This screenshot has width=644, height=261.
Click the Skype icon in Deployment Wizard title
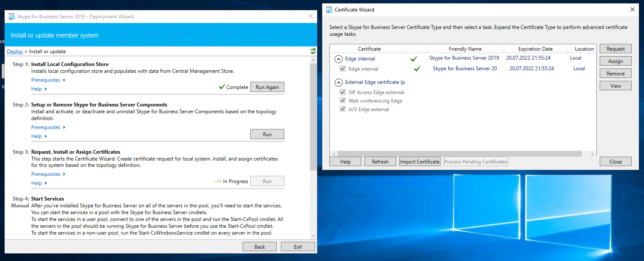pos(11,17)
